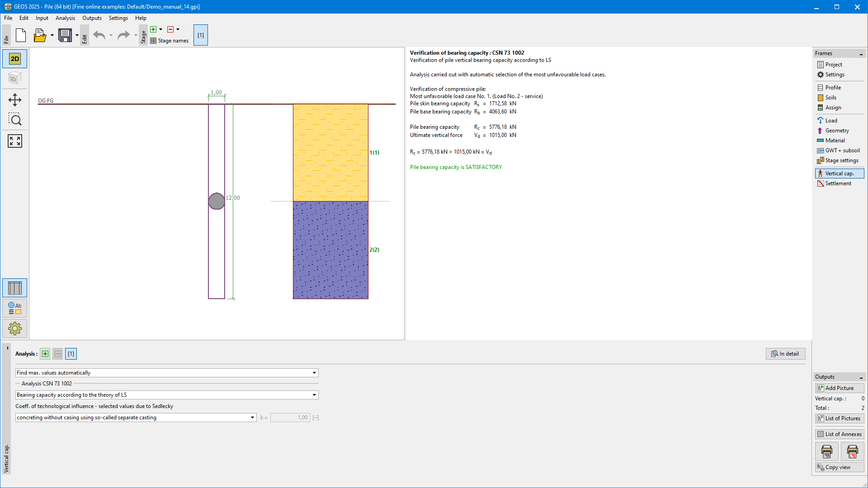Open the Settings frame
Viewport: 868px width, 488px height.
(x=840, y=75)
